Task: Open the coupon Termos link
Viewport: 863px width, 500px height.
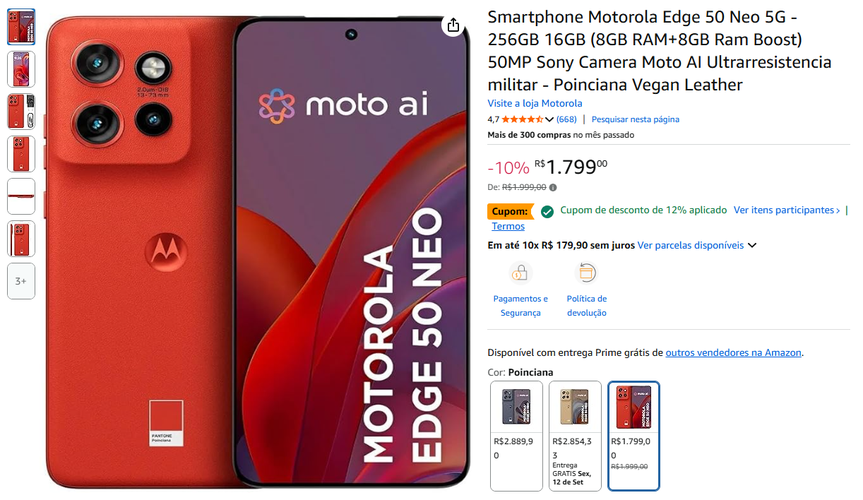Action: pyautogui.click(x=508, y=226)
